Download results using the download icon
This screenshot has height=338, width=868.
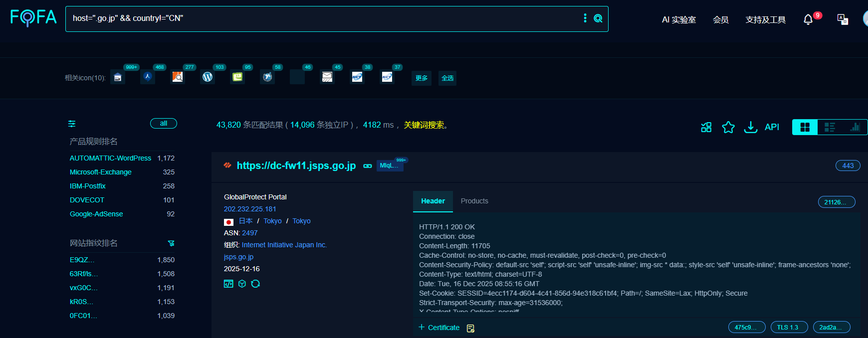[x=750, y=127]
